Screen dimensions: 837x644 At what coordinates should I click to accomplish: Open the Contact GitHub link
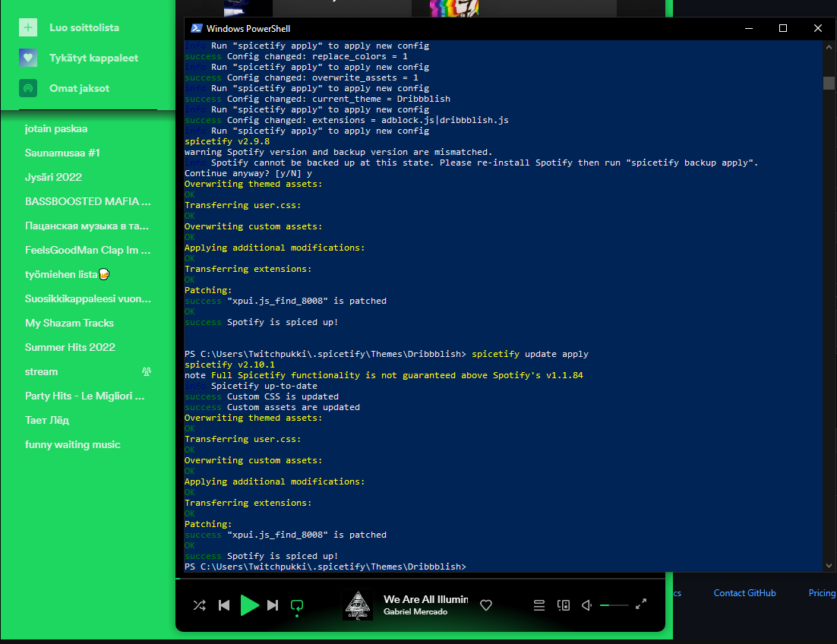tap(744, 593)
